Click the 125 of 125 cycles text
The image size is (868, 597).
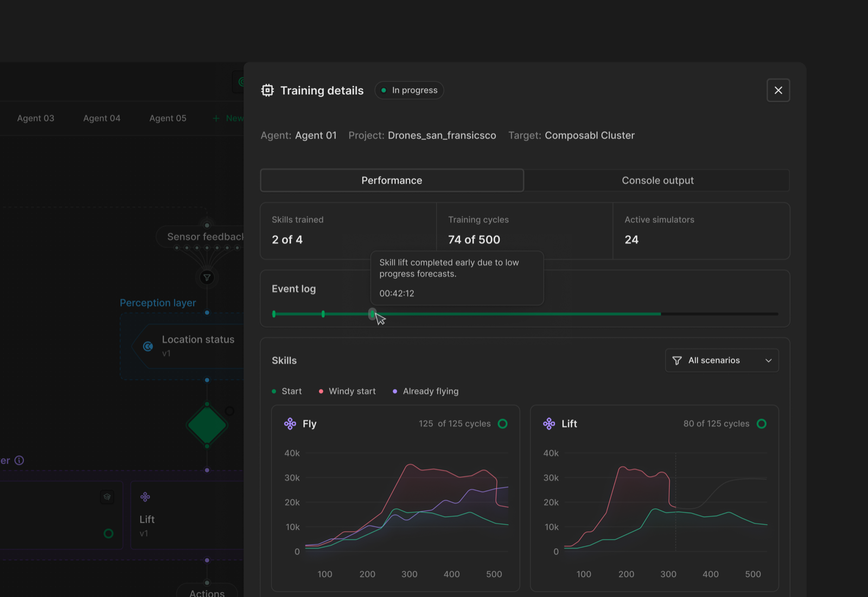pyautogui.click(x=455, y=423)
